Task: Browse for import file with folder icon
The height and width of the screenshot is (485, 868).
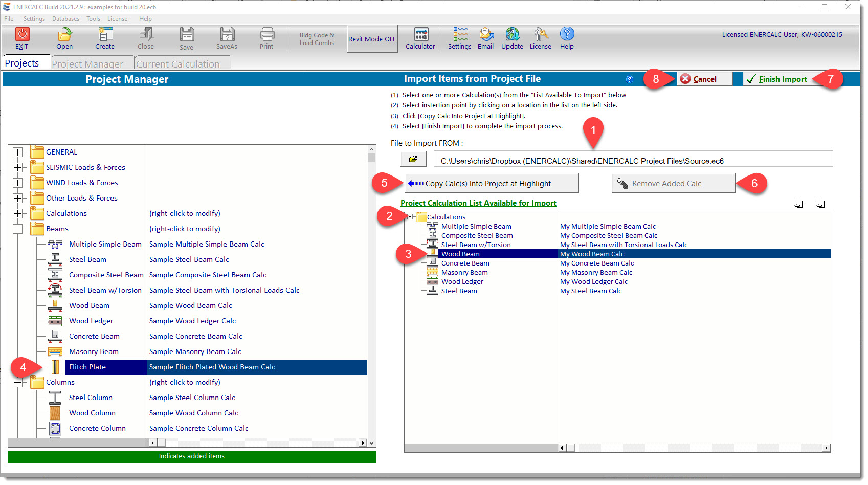Action: pos(413,159)
